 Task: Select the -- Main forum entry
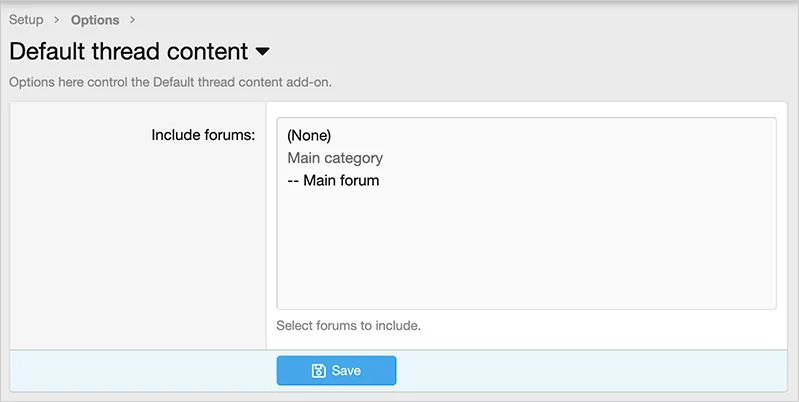(333, 181)
